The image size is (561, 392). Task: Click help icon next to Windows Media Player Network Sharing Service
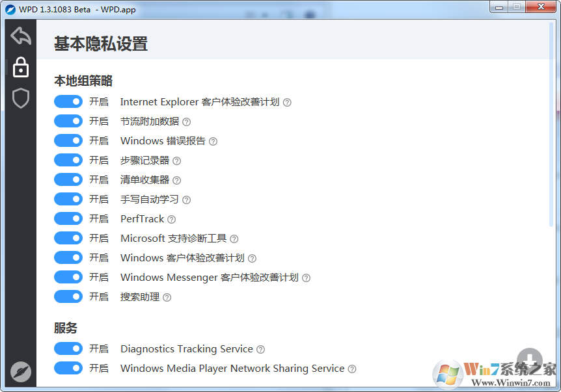click(x=352, y=369)
